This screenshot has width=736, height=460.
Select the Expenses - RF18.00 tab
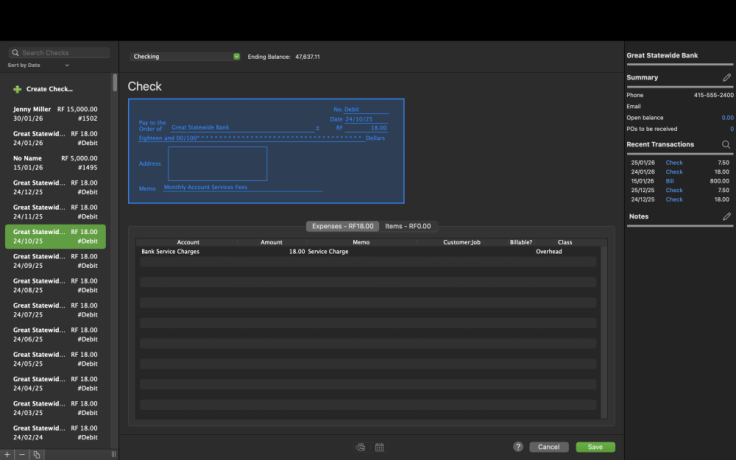342,226
